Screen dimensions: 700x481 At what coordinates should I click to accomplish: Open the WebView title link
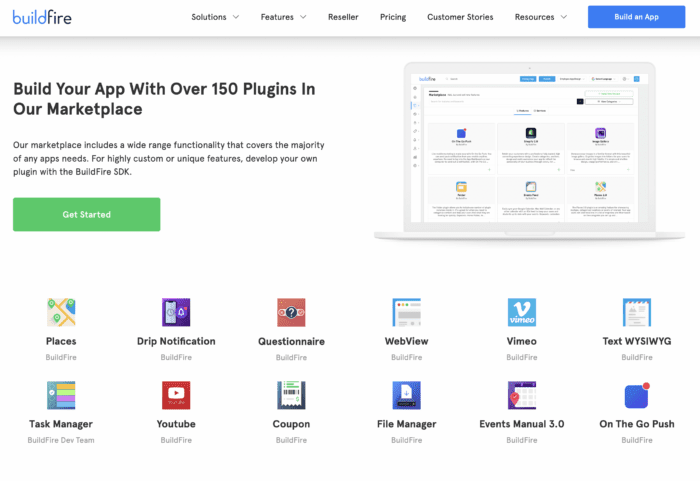pyautogui.click(x=406, y=341)
